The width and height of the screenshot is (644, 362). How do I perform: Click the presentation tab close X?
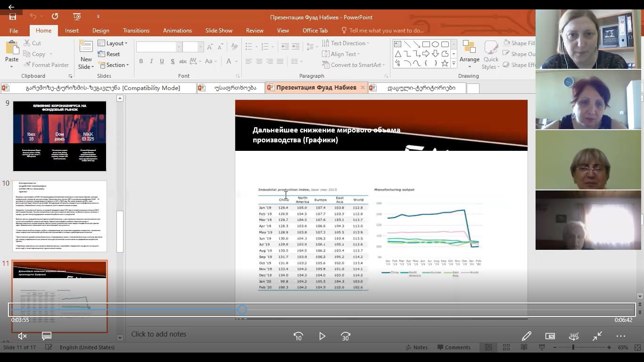point(363,88)
